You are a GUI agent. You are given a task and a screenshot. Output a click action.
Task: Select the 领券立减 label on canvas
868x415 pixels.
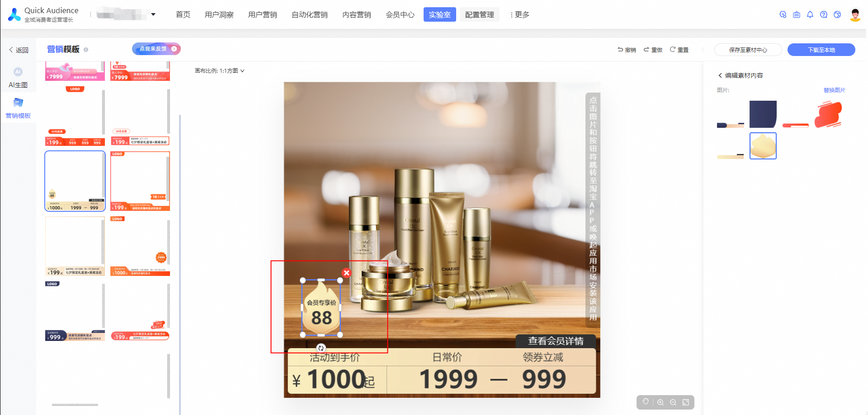tap(543, 358)
